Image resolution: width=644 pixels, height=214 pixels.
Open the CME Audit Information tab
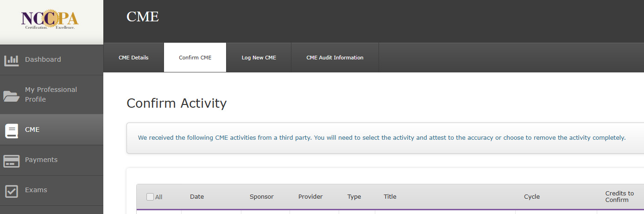click(x=335, y=58)
